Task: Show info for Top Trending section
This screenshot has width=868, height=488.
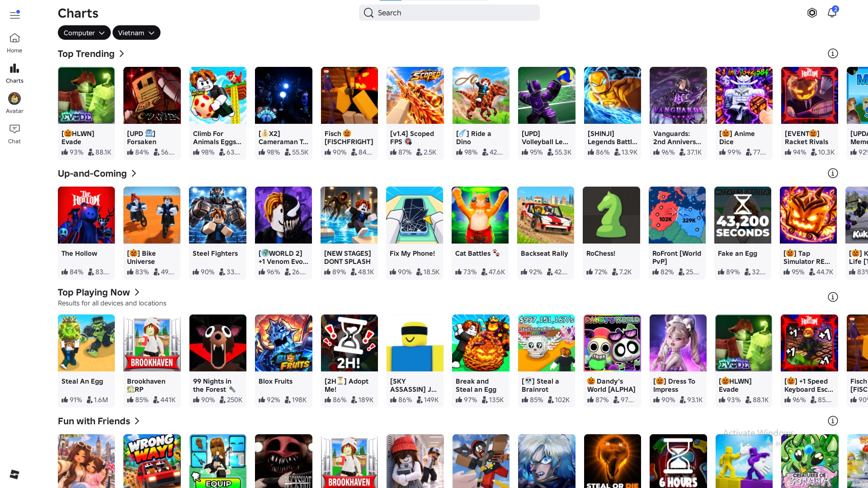Action: [833, 54]
